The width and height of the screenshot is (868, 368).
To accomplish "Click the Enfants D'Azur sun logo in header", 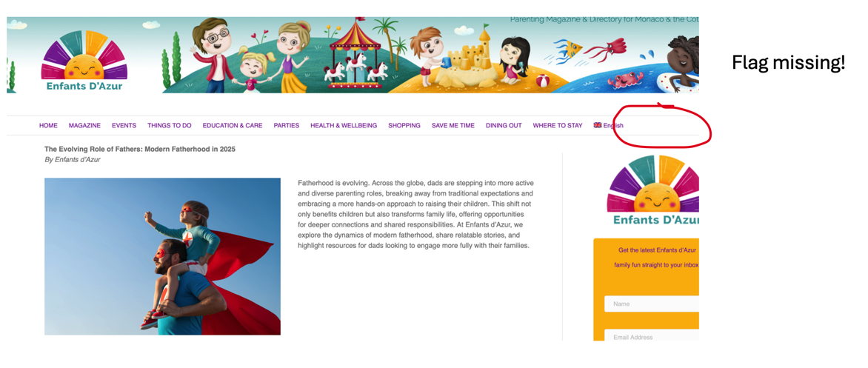I will coord(84,60).
